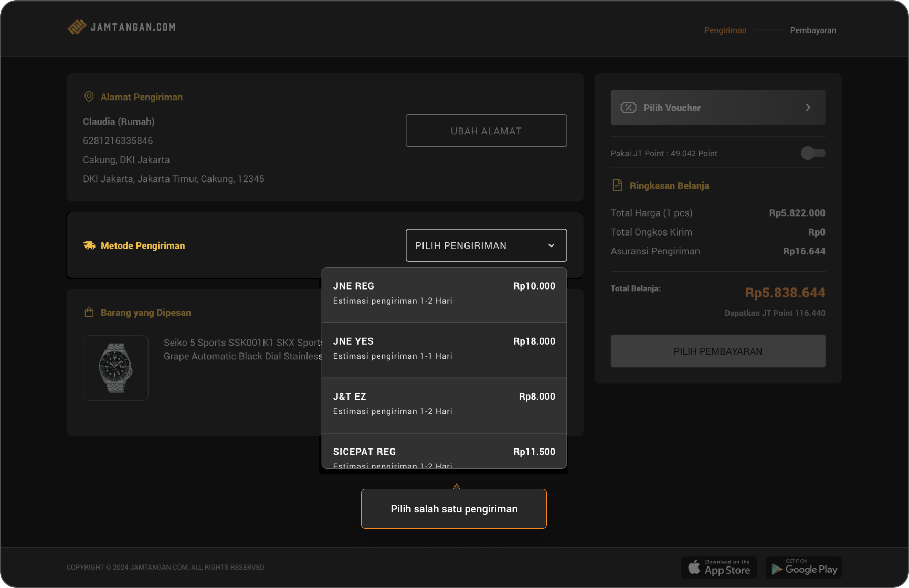Expand Pilih Voucher using the chevron arrow
This screenshot has width=909, height=588.
808,108
